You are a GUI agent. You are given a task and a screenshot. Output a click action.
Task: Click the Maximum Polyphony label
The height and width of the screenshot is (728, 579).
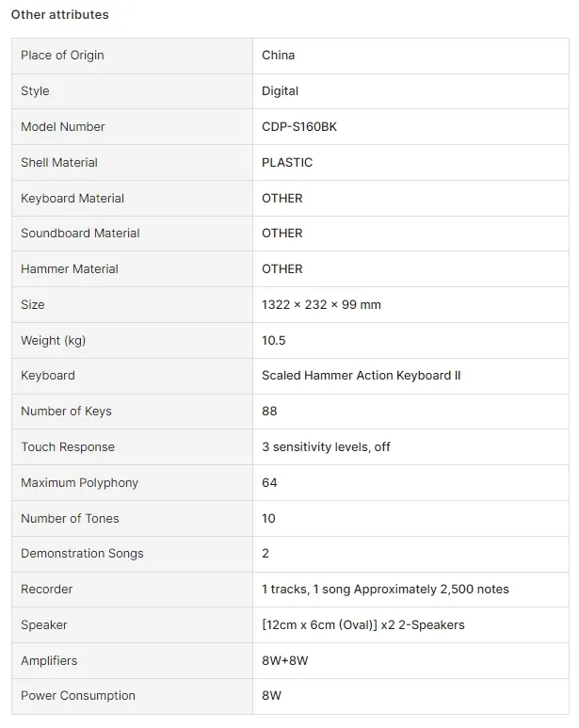click(x=79, y=483)
